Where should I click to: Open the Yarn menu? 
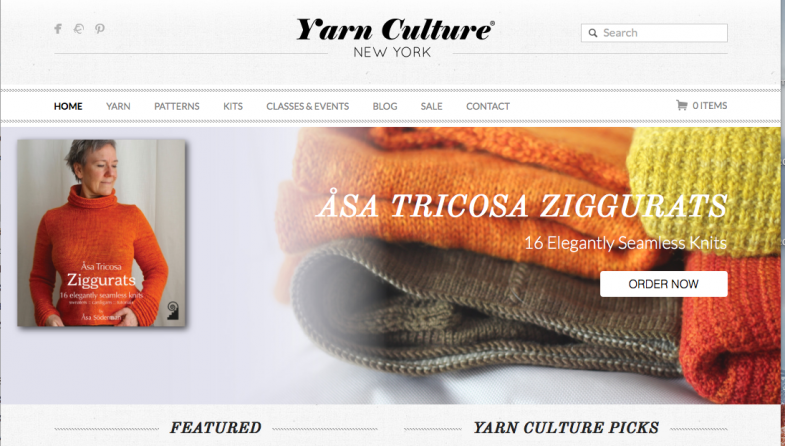click(118, 106)
